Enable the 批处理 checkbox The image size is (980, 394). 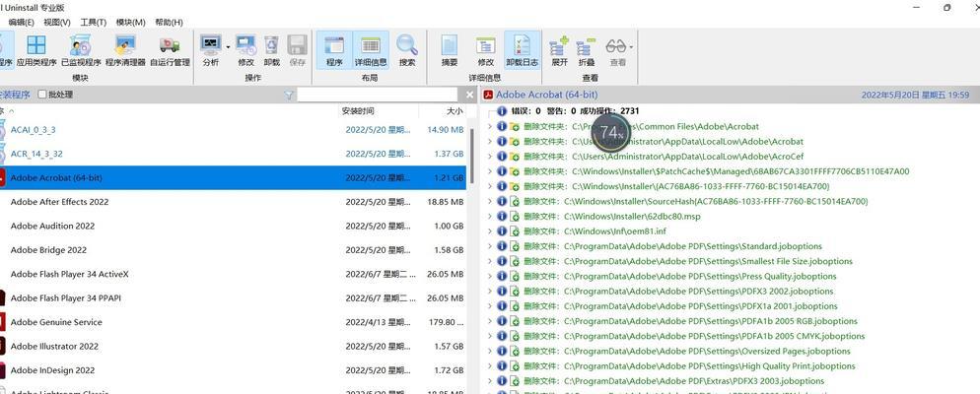41,95
